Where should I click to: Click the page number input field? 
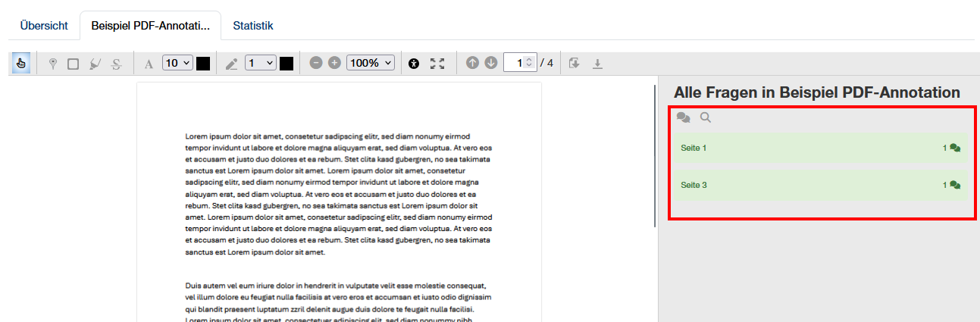coord(518,64)
